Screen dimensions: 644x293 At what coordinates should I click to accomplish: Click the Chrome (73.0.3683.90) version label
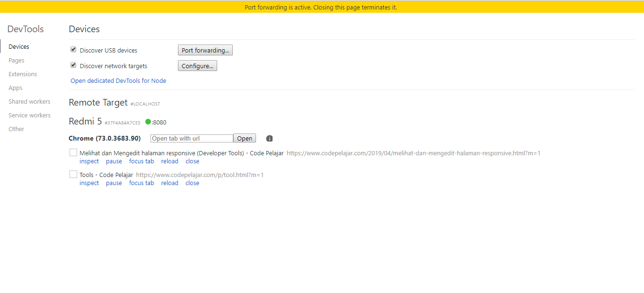pos(105,138)
